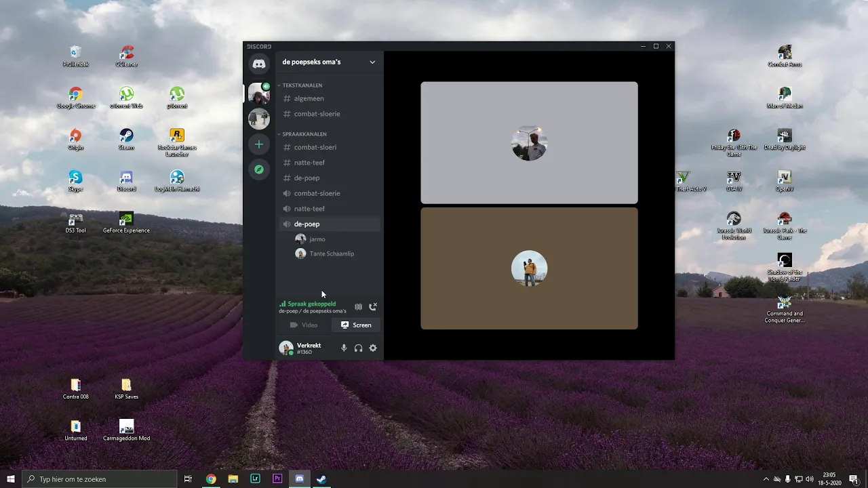The height and width of the screenshot is (488, 868).
Task: Open the CCleaner desktop shortcut
Action: (126, 56)
